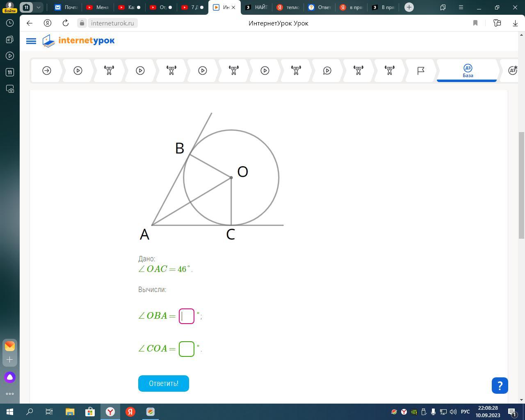Click the РУС language switcher in tray
This screenshot has width=525, height=420.
(x=465, y=412)
